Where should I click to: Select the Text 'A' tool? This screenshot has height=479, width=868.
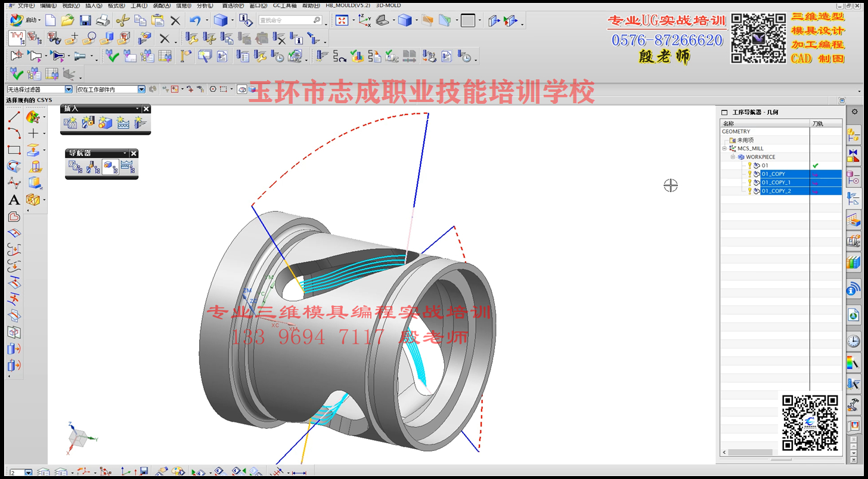pyautogui.click(x=14, y=200)
